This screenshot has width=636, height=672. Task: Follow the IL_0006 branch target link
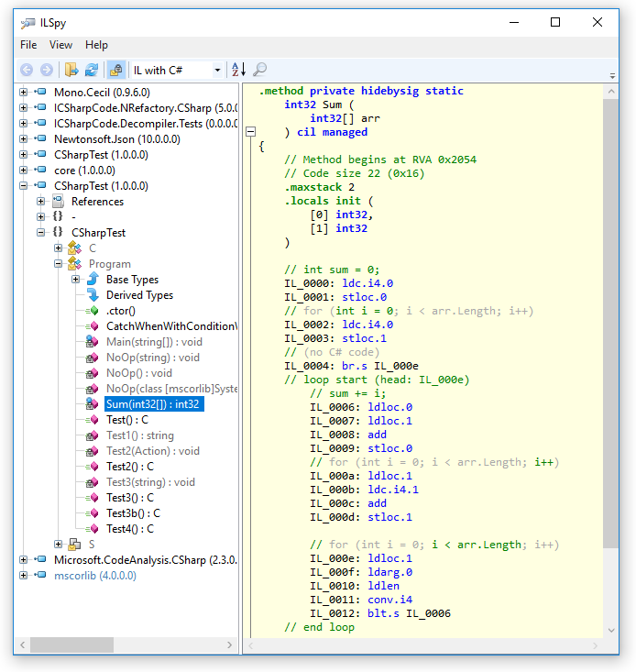tap(428, 613)
